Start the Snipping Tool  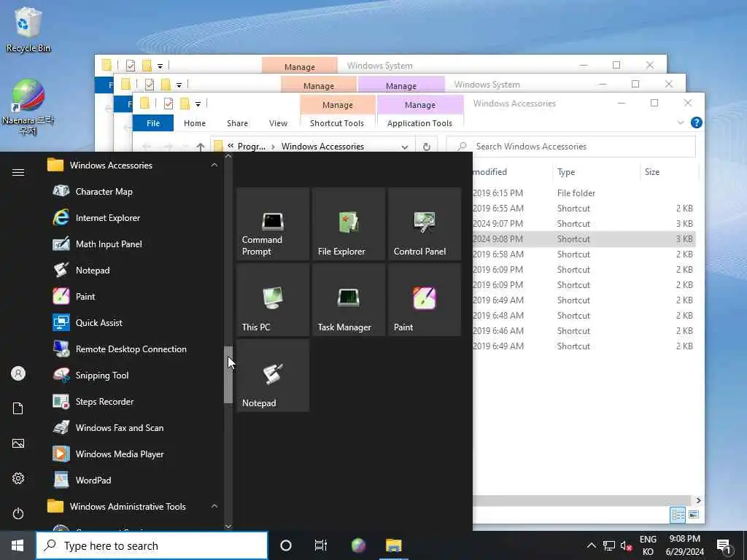coord(102,375)
